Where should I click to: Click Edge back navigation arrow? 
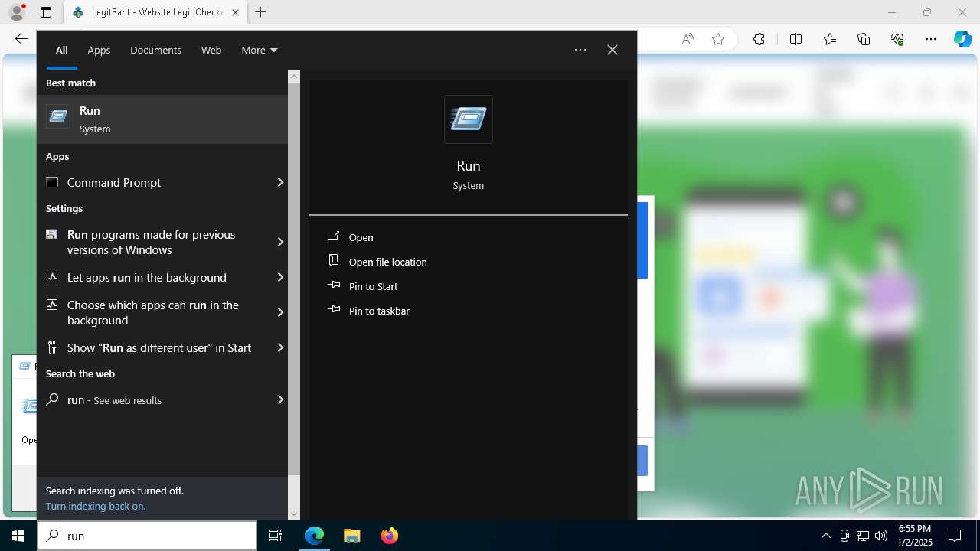coord(21,38)
